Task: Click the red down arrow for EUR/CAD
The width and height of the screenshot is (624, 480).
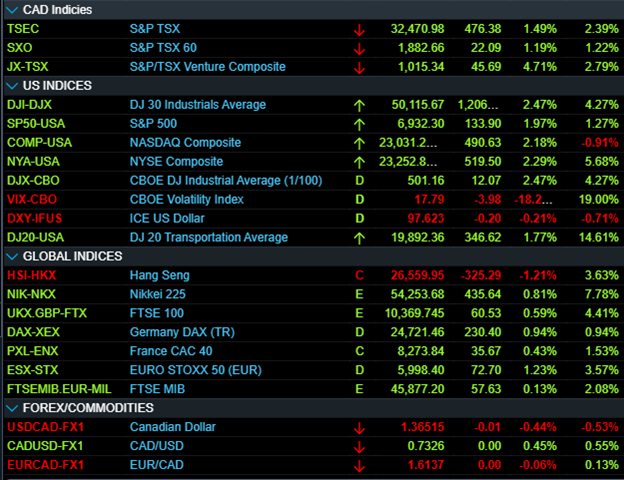Action: coord(359,466)
